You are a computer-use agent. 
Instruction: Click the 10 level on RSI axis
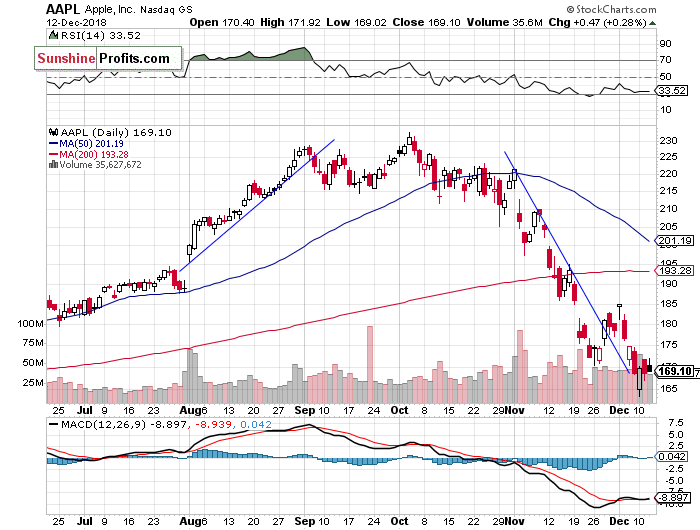[666, 110]
